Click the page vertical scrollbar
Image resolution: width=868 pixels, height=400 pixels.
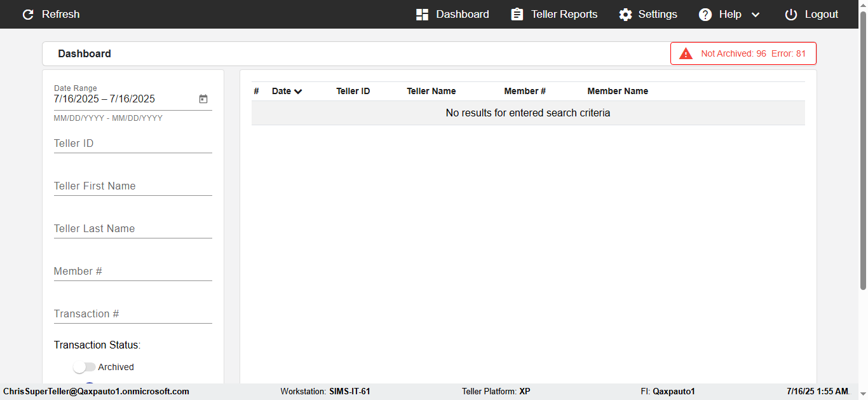coord(863,149)
